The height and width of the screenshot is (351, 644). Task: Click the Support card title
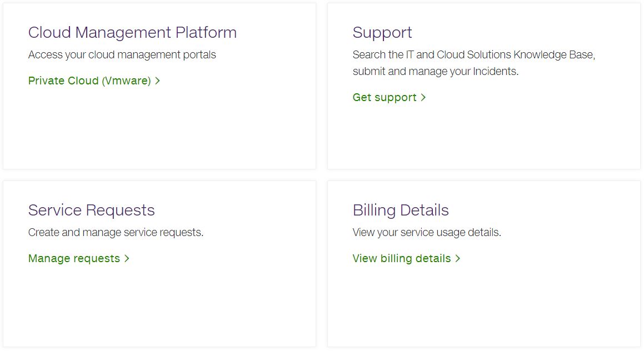coord(382,32)
